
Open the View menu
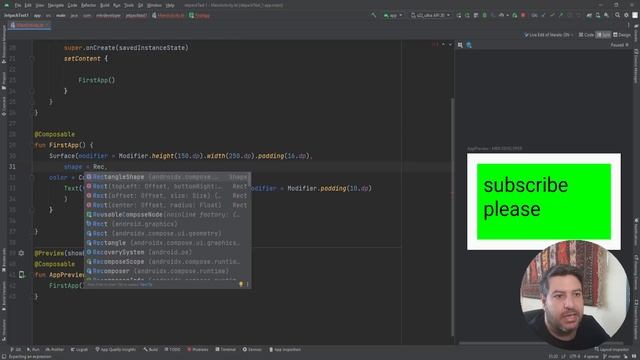coord(39,5)
